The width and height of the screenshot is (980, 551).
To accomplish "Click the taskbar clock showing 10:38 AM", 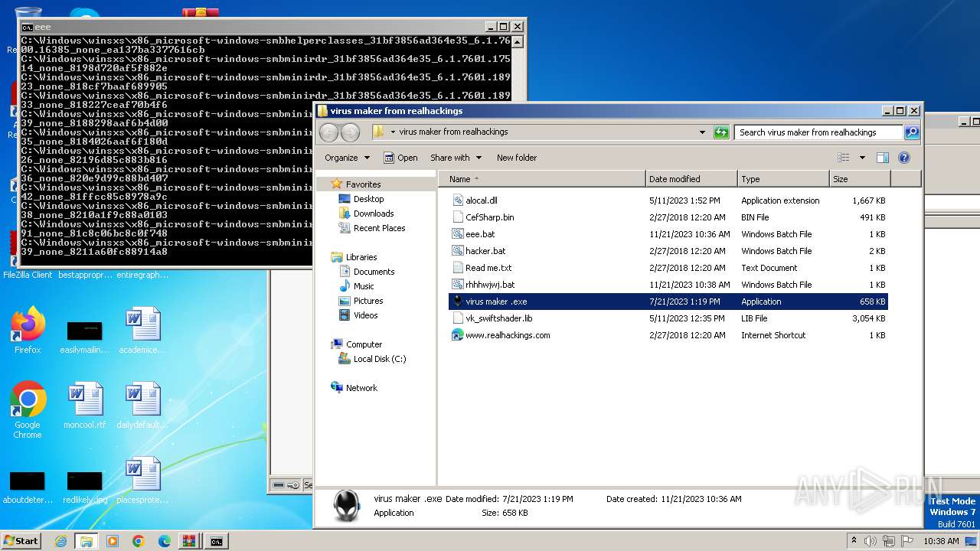I will coord(942,541).
